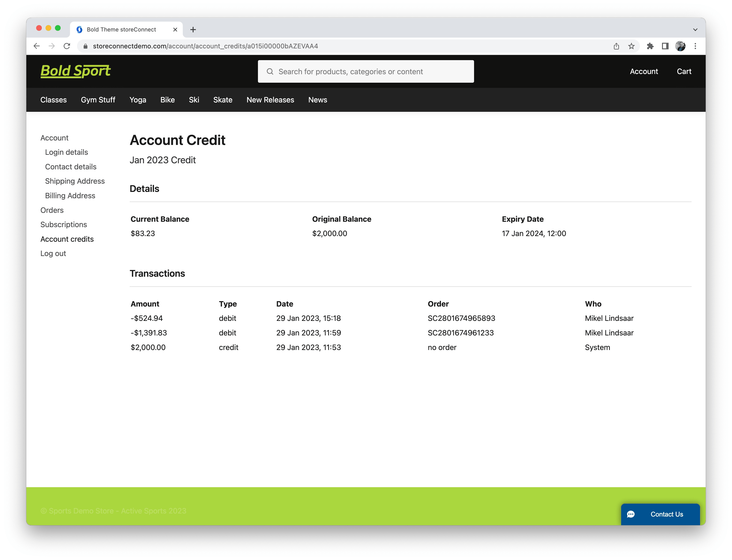The height and width of the screenshot is (560, 732).
Task: Click the browser profile avatar icon
Action: tap(681, 46)
